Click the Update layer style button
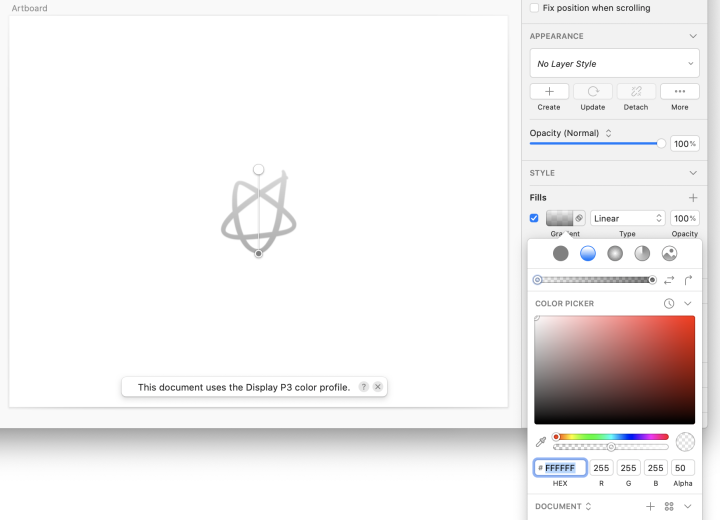Image resolution: width=720 pixels, height=520 pixels. coord(593,91)
